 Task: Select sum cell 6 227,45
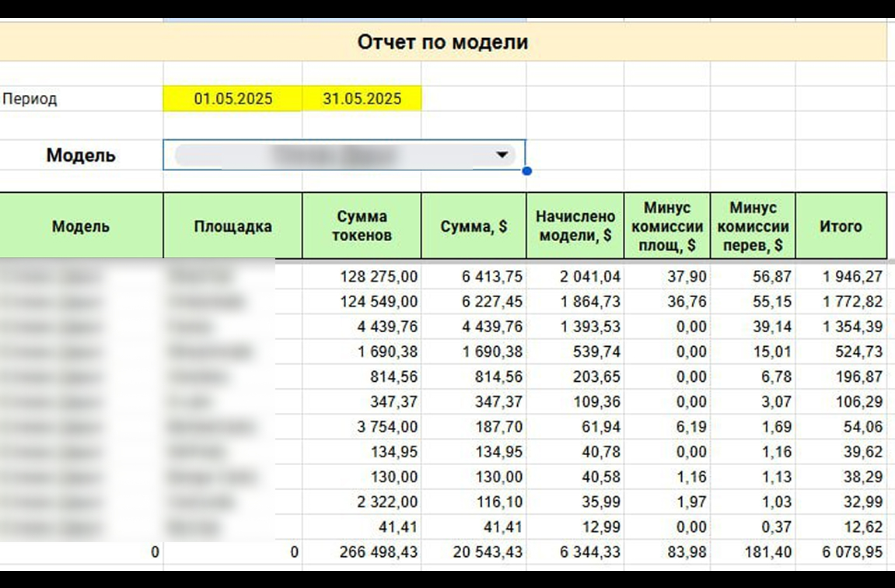(474, 302)
